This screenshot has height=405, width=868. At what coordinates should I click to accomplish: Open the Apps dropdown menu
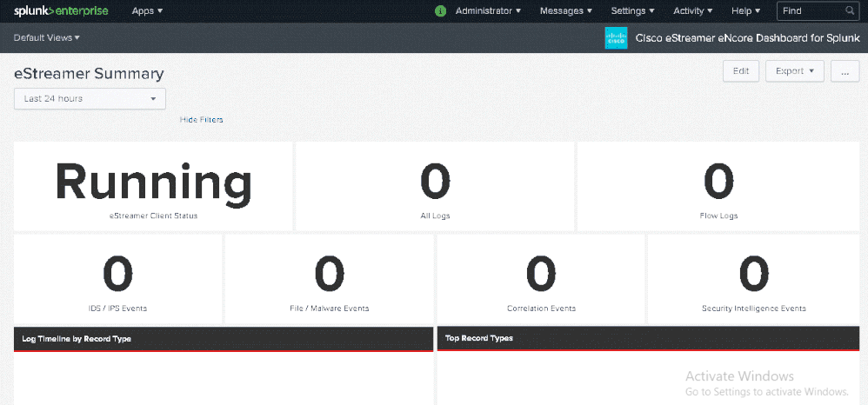tap(147, 10)
